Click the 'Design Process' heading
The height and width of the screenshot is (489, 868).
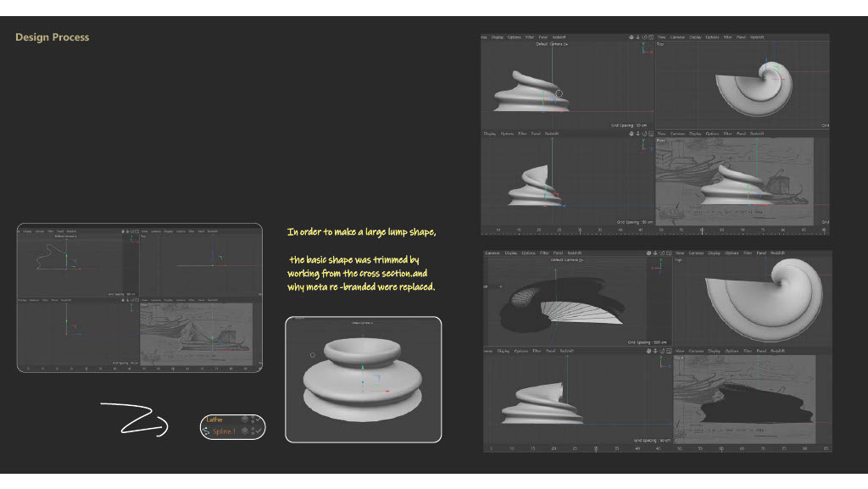52,37
